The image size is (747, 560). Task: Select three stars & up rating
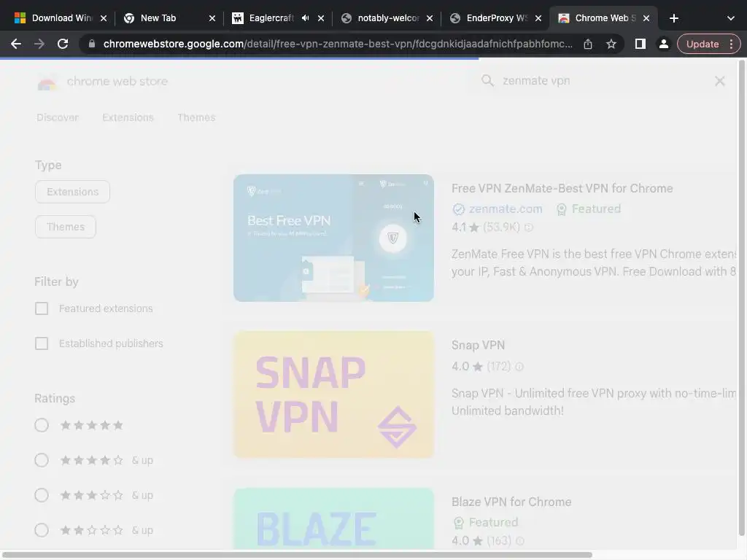[x=42, y=495]
